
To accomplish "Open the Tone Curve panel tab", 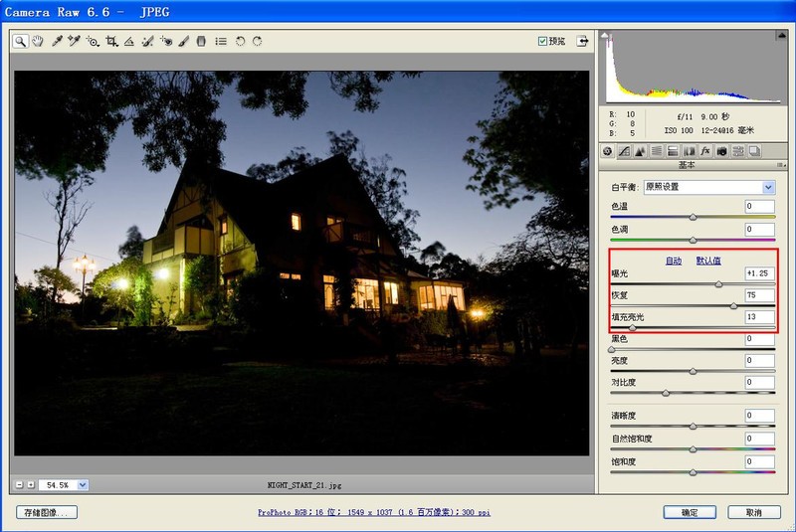I will 624,151.
